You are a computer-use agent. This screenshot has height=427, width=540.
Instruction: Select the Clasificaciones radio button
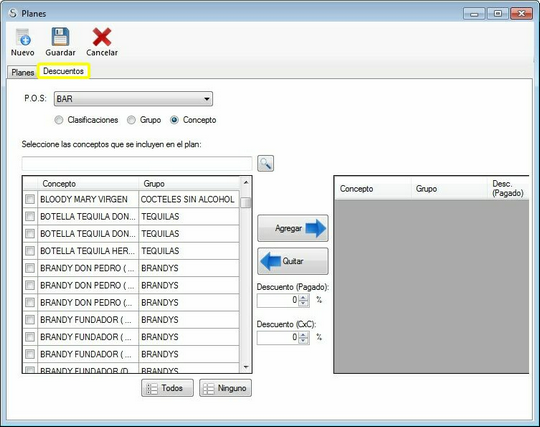[59, 120]
